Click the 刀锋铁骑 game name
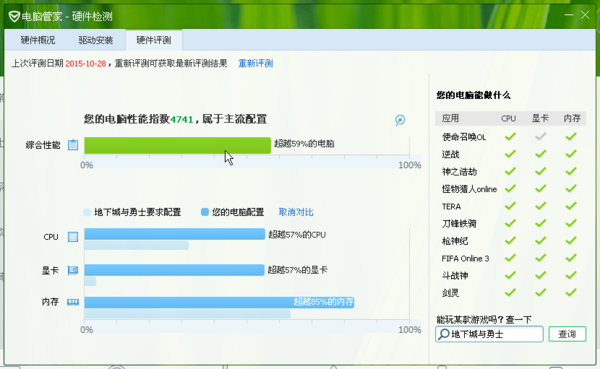Viewport: 600px width, 369px height. (x=459, y=224)
